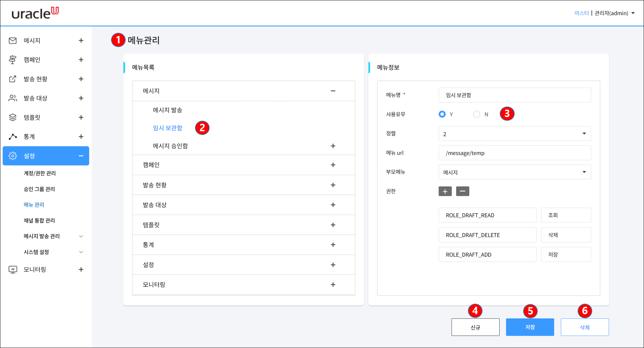
Task: Expand sidebar 발송 현황 with its plus icon
Action: [x=81, y=79]
